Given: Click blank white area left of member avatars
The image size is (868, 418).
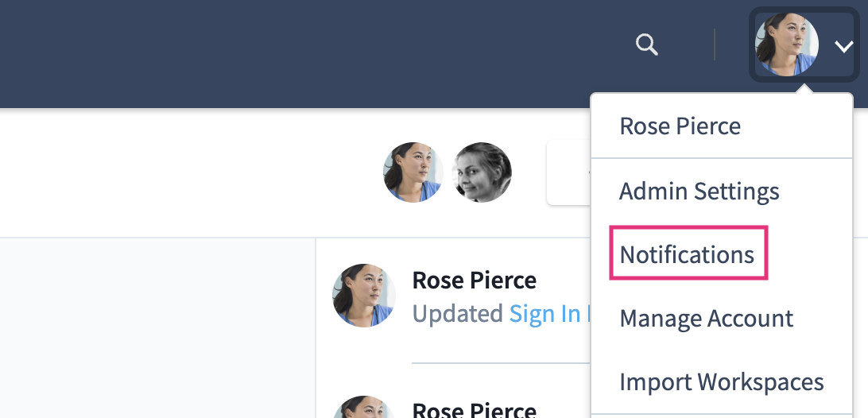Looking at the screenshot, I should coord(199,172).
